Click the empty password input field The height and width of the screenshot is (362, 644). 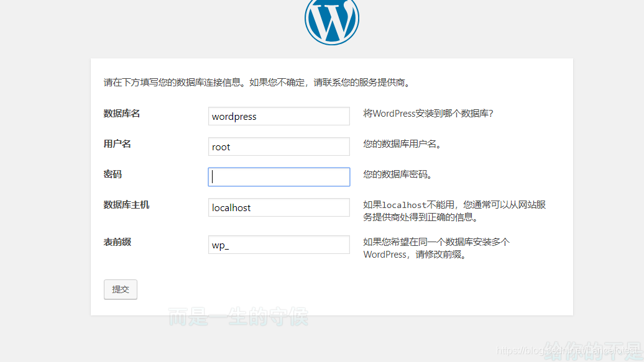tap(279, 177)
